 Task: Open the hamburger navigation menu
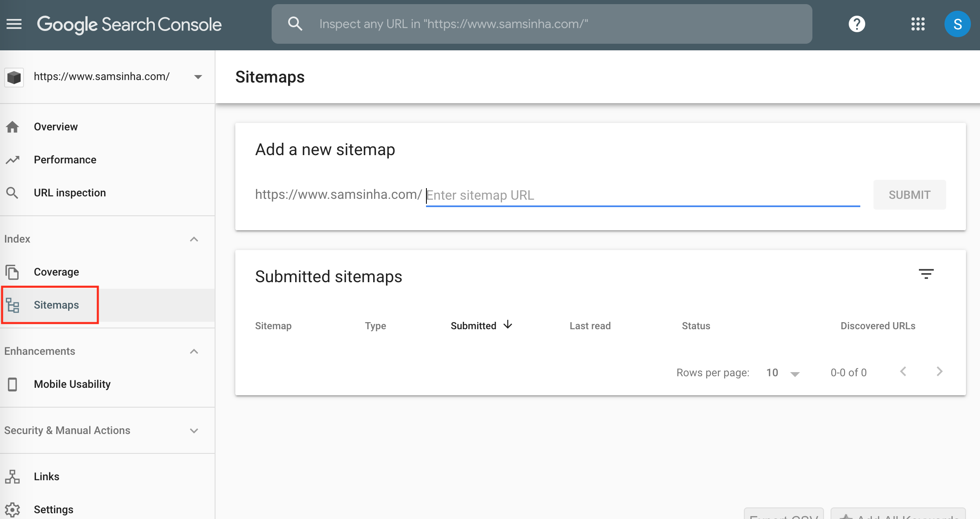[14, 24]
